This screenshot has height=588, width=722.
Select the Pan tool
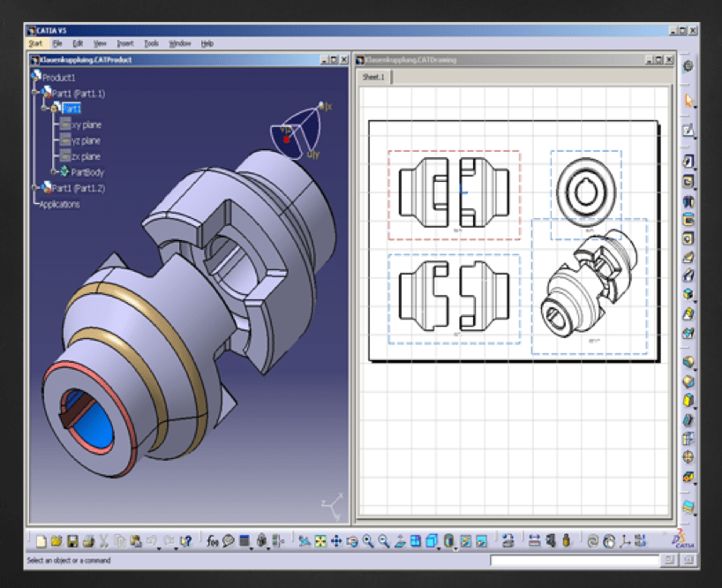[x=336, y=541]
